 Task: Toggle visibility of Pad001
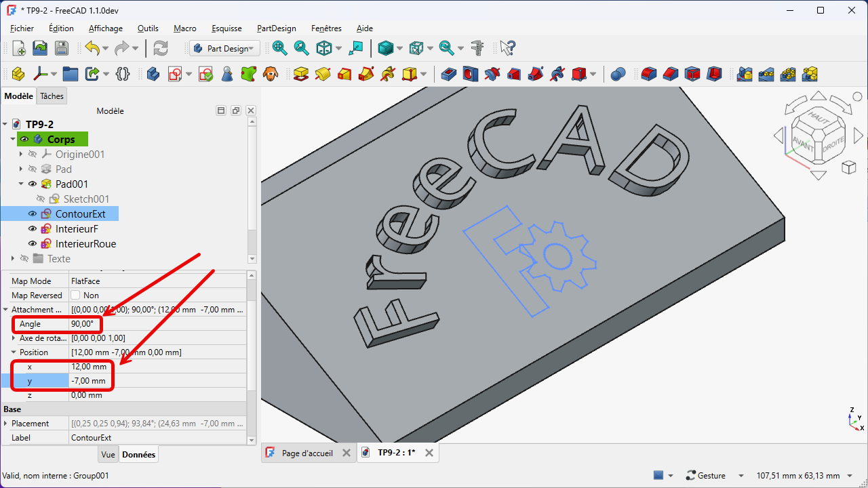click(x=33, y=184)
